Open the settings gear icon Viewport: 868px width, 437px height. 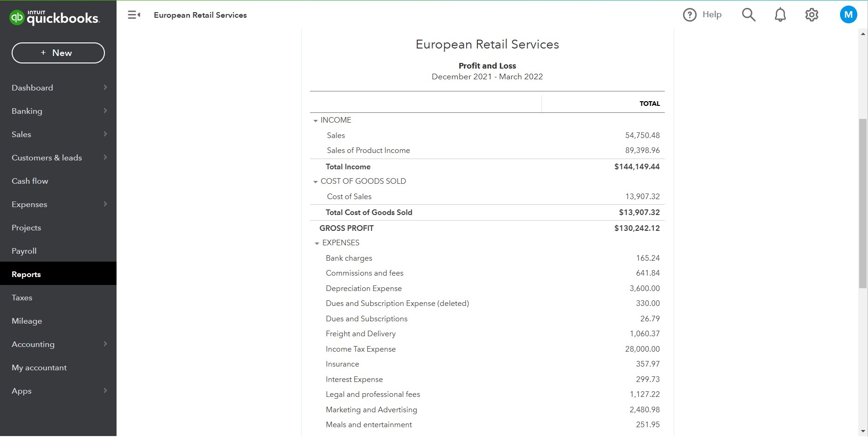(812, 15)
